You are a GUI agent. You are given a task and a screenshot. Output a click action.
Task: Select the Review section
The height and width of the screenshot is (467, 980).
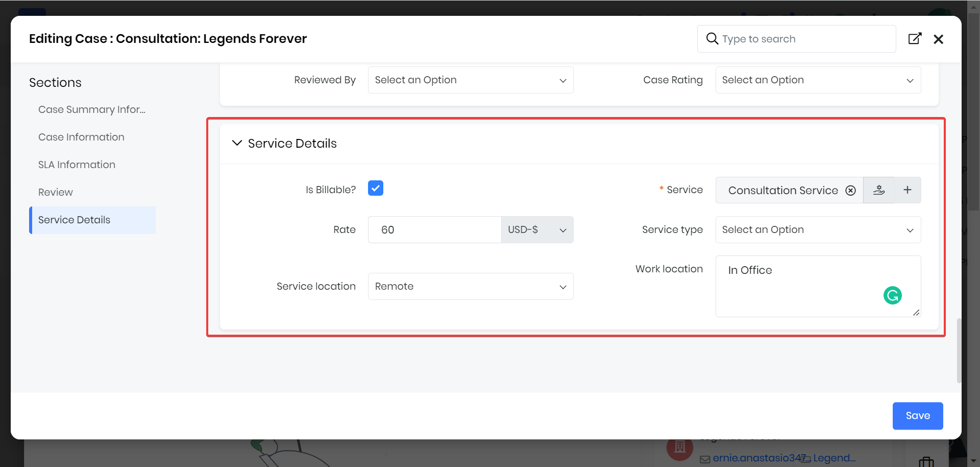point(56,192)
